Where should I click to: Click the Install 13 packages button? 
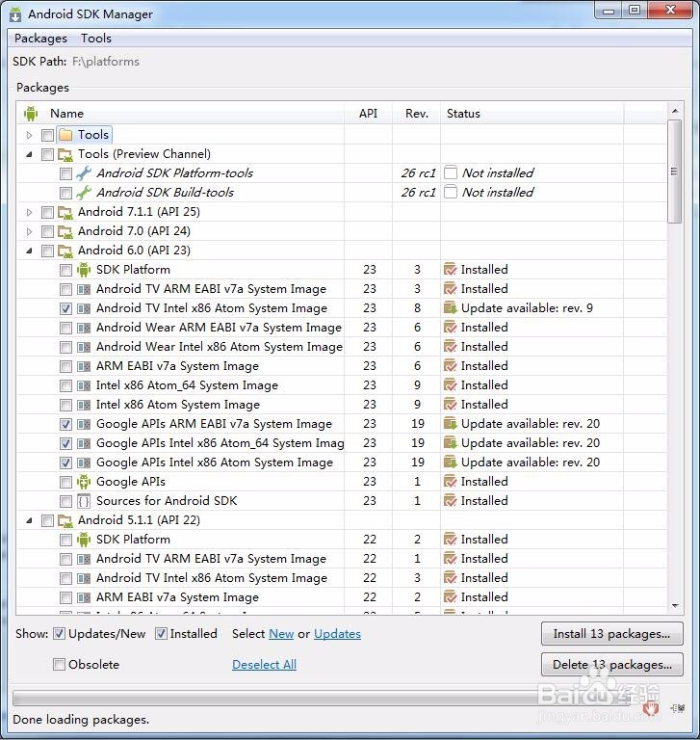(611, 634)
